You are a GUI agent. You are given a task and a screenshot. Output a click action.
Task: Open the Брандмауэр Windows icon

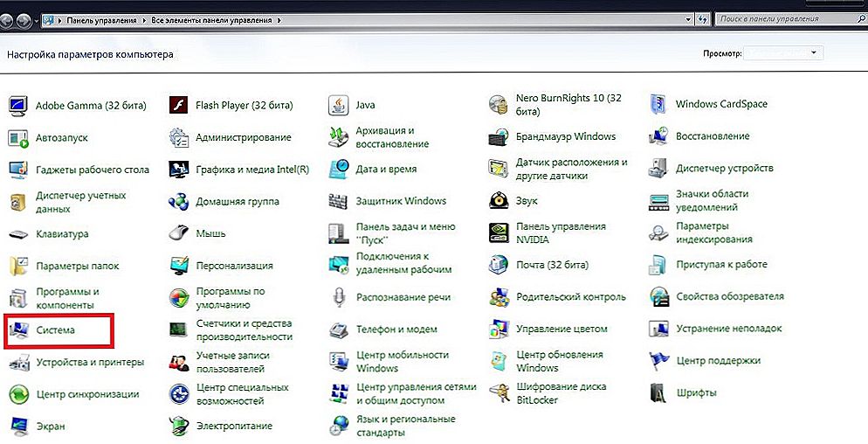[x=499, y=136]
